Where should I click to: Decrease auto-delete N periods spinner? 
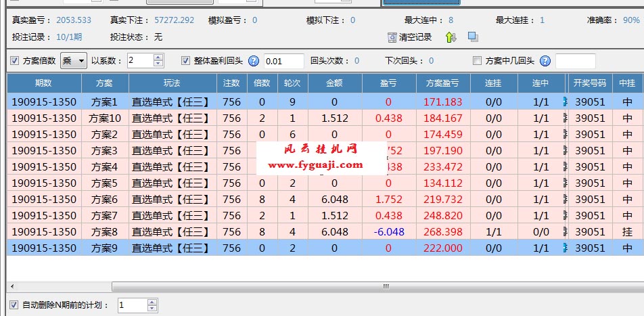point(152,309)
